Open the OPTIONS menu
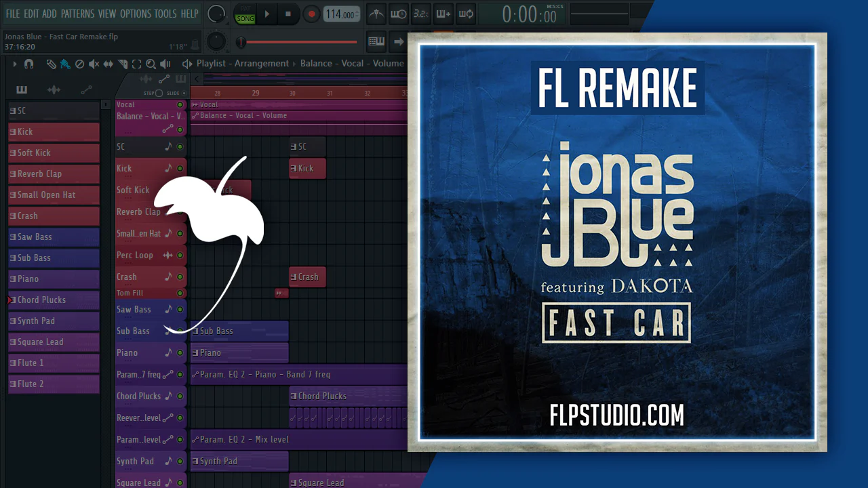Image resolution: width=868 pixels, height=488 pixels. (x=136, y=14)
